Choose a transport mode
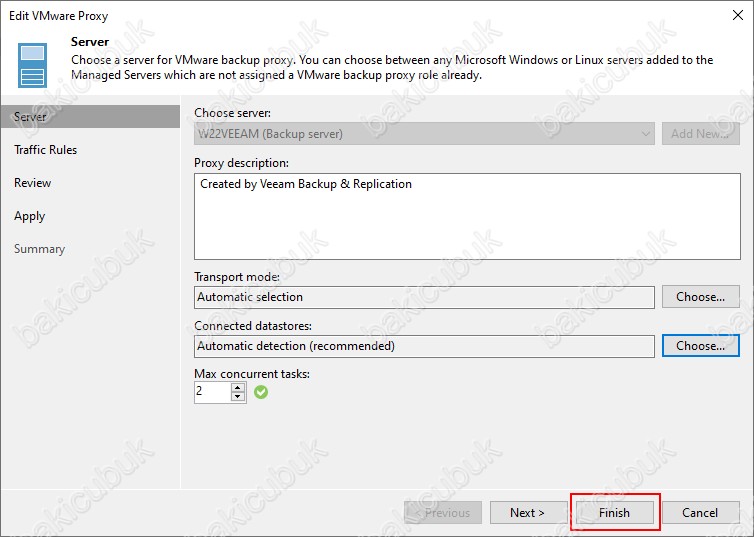This screenshot has width=754, height=537. tap(701, 297)
